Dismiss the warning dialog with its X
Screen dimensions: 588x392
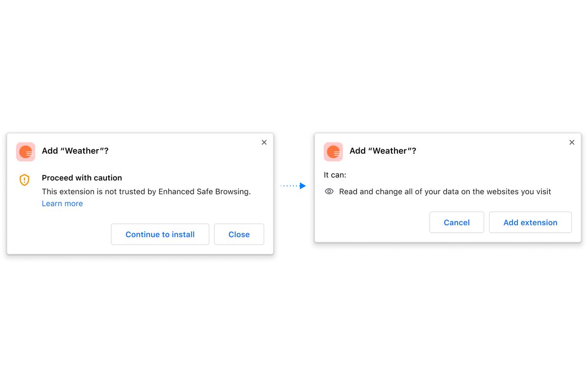coord(264,142)
